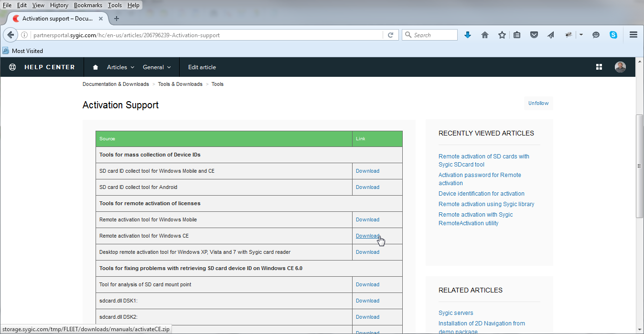Download SD card ID tool for Windows Mobile and CE
644x334 pixels.
(x=367, y=171)
